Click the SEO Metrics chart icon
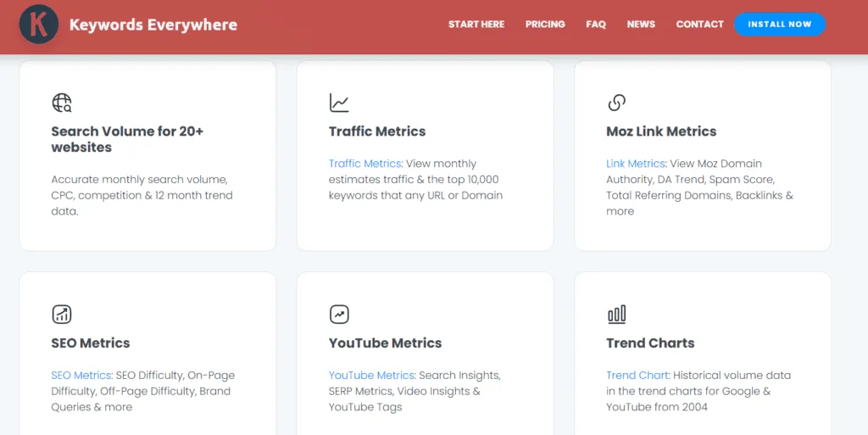The height and width of the screenshot is (435, 868). (62, 315)
